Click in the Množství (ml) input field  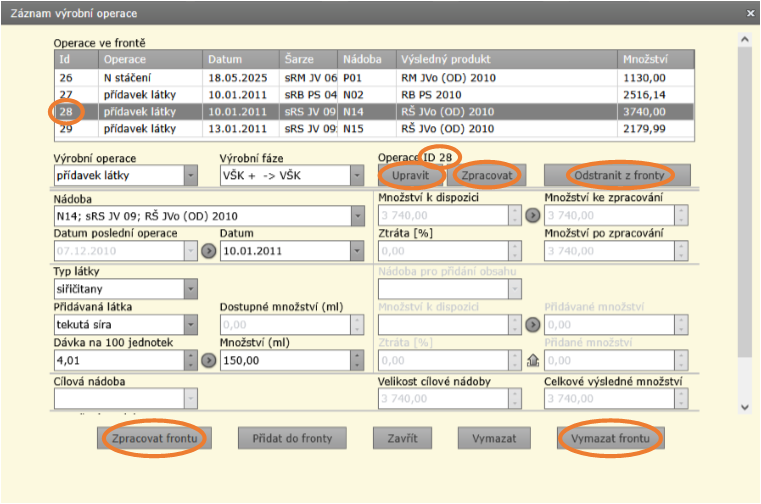coord(280,360)
